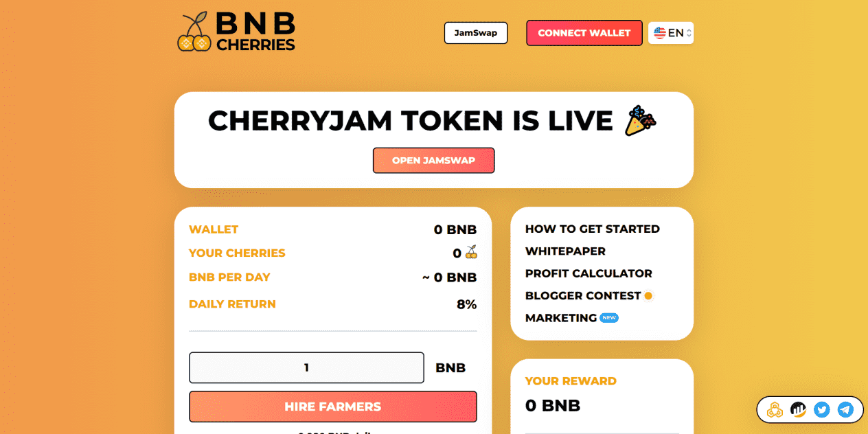Click the black bar-chart analytics icon
The image size is (868, 434).
pos(798,410)
